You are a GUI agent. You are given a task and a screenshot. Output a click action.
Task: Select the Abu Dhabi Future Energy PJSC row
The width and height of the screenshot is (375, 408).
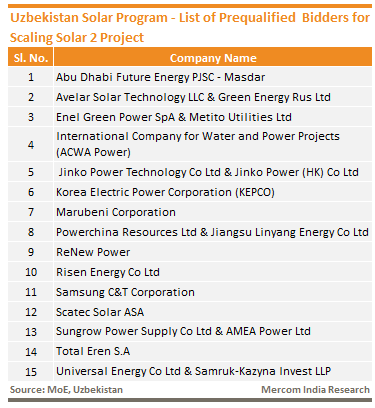(190, 77)
